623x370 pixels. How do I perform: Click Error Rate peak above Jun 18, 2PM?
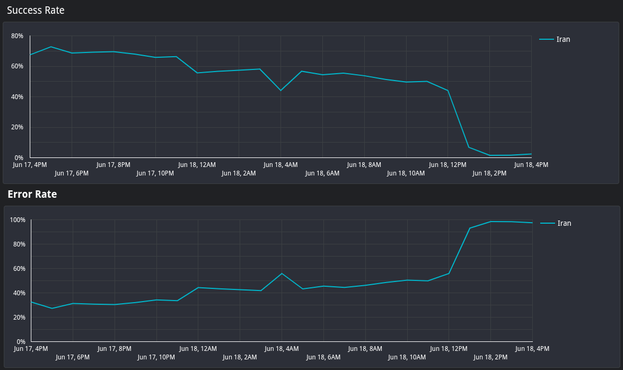pos(490,221)
